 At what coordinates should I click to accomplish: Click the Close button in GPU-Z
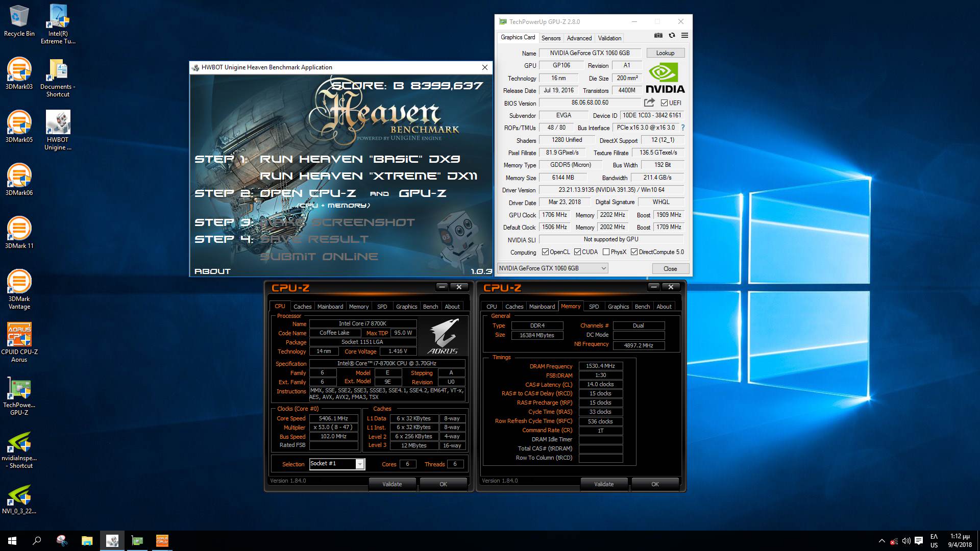pyautogui.click(x=670, y=269)
